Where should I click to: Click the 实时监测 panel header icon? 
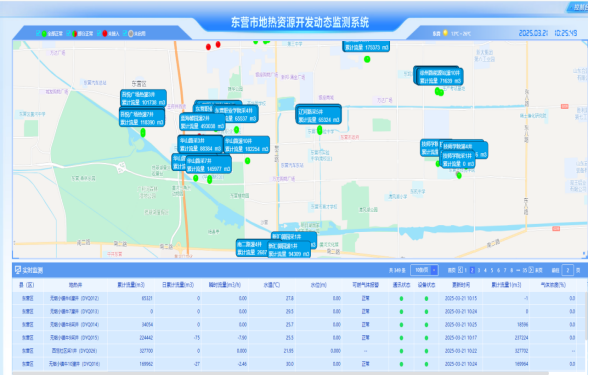pyautogui.click(x=18, y=270)
